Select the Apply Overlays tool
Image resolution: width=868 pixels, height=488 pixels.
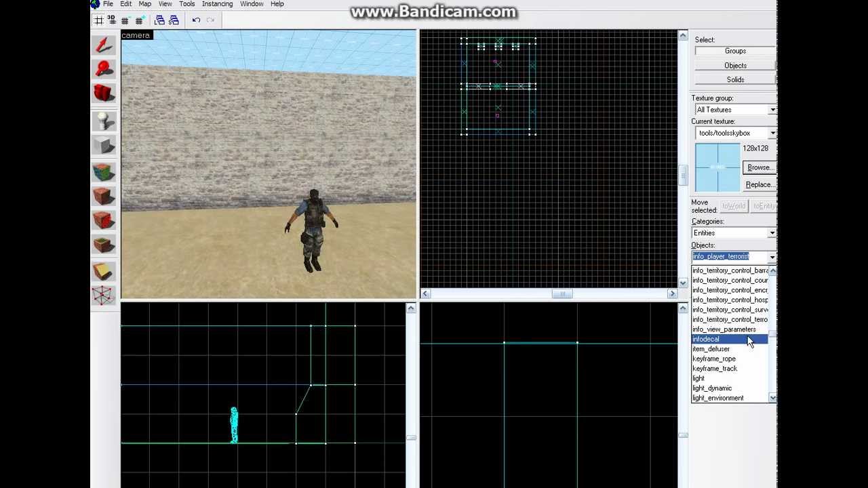104,244
